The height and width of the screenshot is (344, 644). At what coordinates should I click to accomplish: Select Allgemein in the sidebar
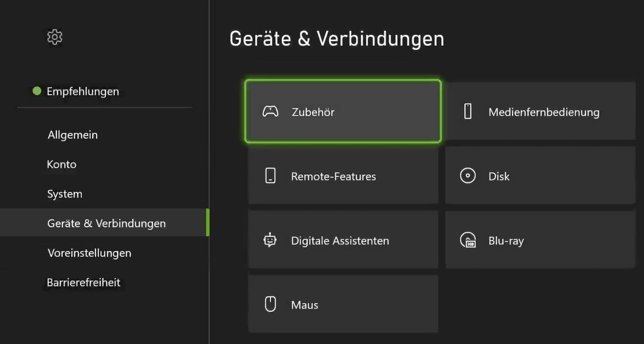click(x=72, y=135)
